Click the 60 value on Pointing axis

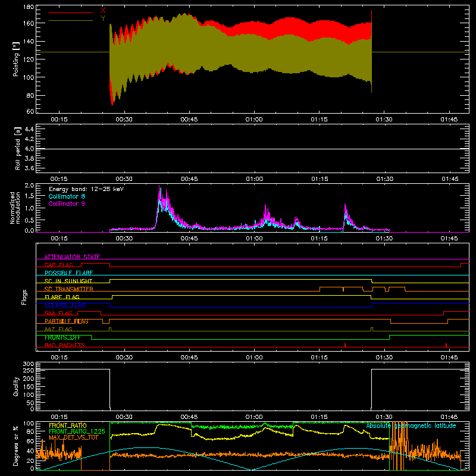(30, 111)
